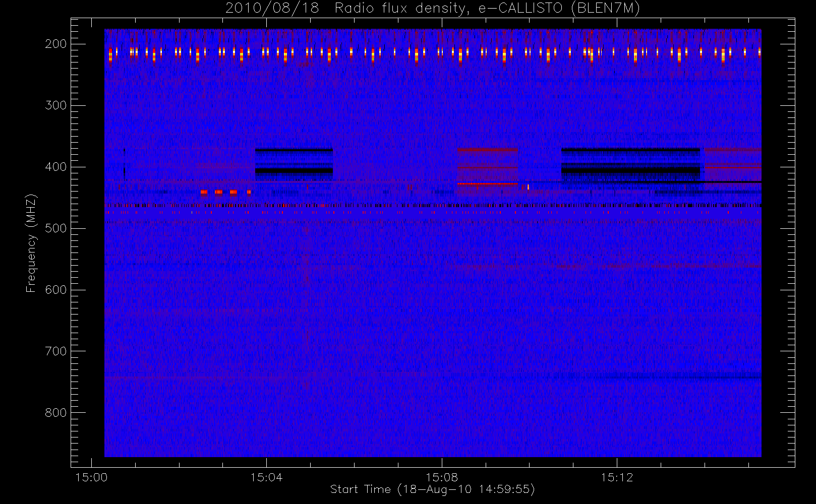Click the 600 frequency tick label
Viewport: 816px width, 504px height.
pos(56,290)
